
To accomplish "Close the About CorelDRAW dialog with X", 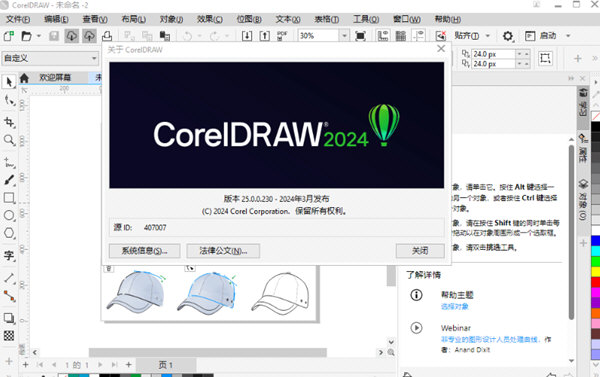I will (x=441, y=49).
